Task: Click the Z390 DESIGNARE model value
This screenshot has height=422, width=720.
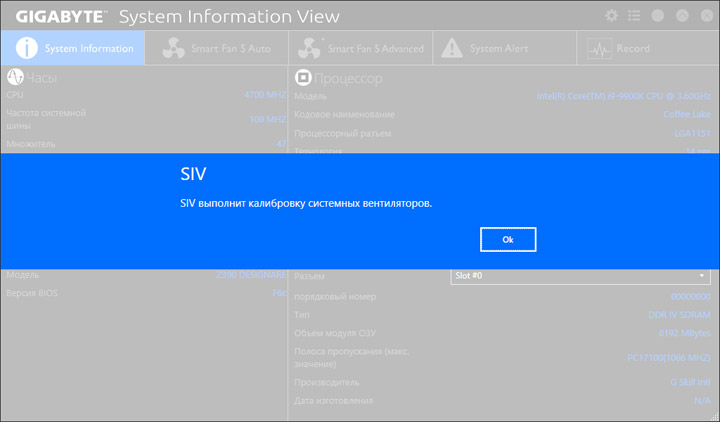Action: pyautogui.click(x=251, y=275)
